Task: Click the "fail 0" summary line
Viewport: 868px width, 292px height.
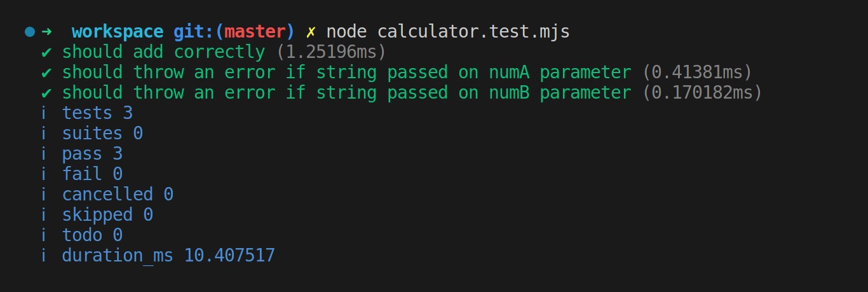Action: 92,174
